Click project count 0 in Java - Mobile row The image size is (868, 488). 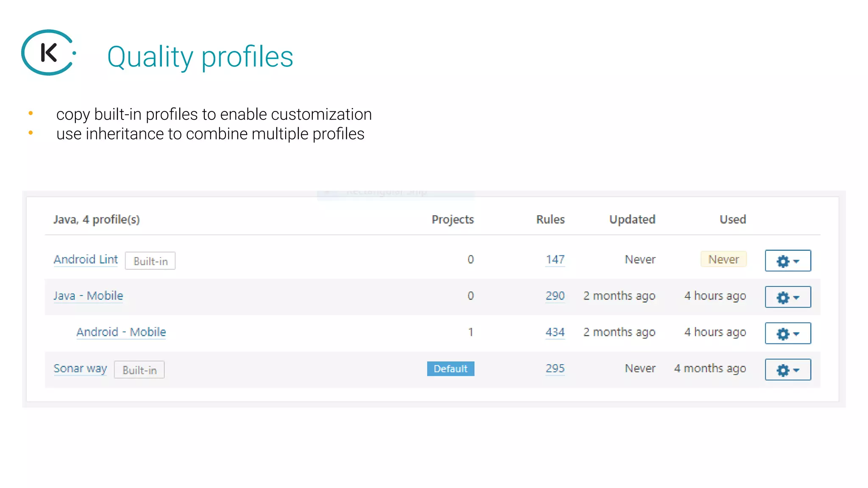470,296
